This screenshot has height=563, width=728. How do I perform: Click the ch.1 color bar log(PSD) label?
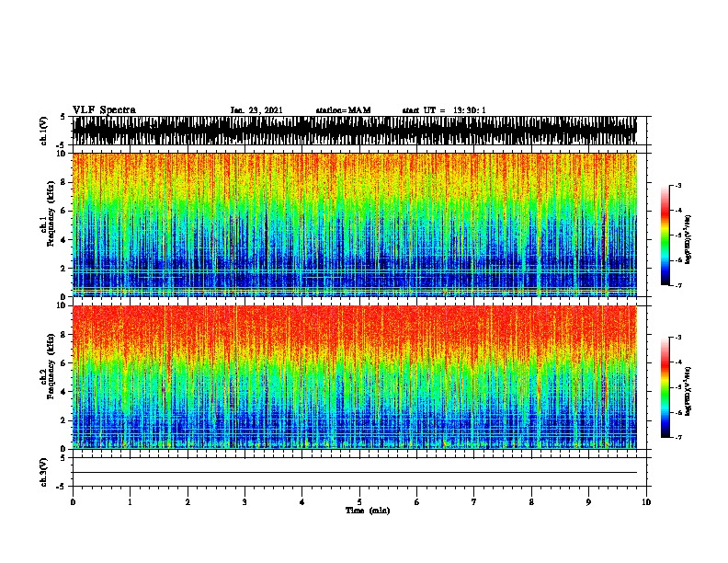point(688,239)
